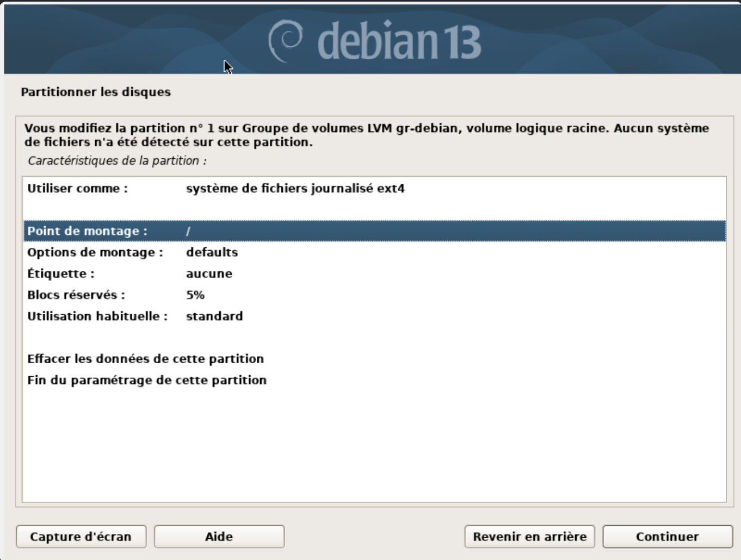Screen dimensions: 741x560
Task: Click the Debian swirl logo in banner
Action: tap(286, 41)
